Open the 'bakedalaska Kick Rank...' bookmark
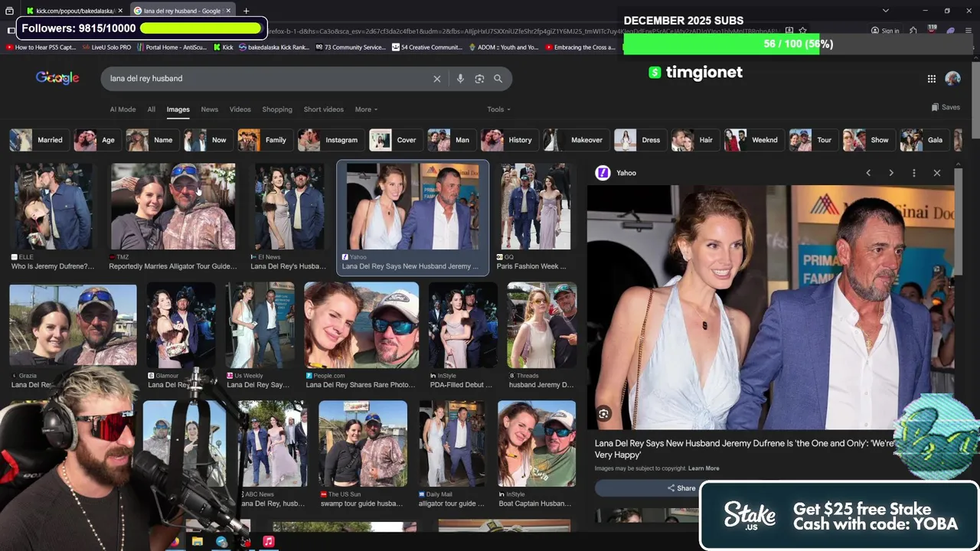The height and width of the screenshot is (551, 980). (273, 47)
